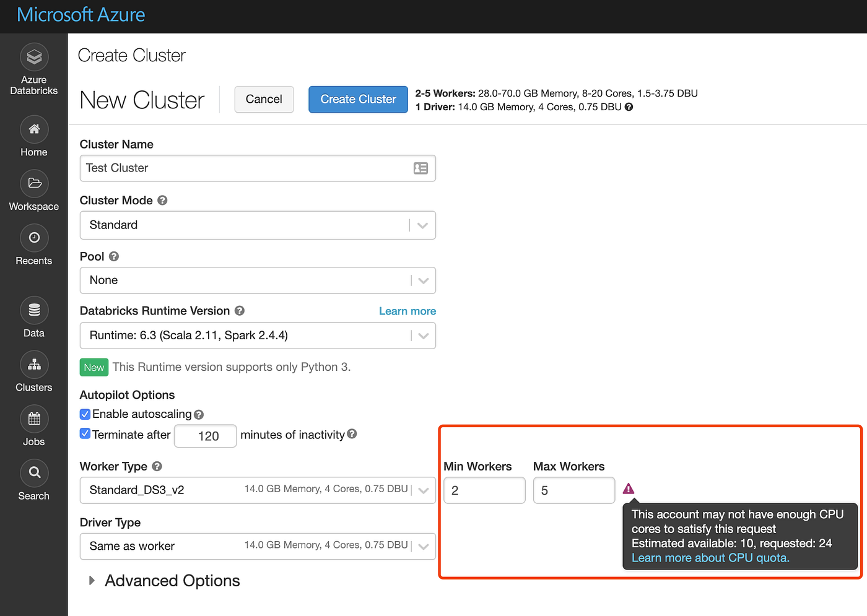This screenshot has height=616, width=867.
Task: Click help icon next to Enable autoscaling
Action: pyautogui.click(x=199, y=415)
